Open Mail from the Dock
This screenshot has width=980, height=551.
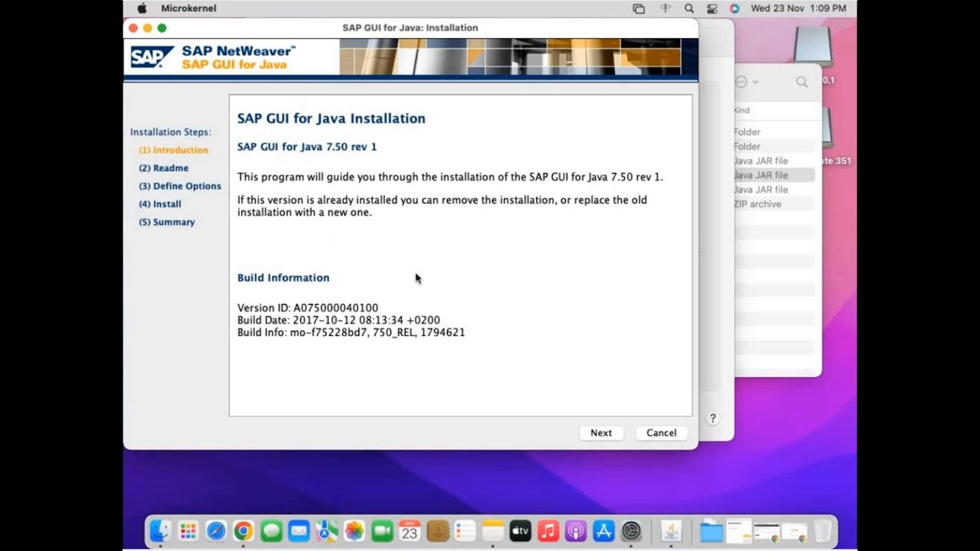click(x=299, y=530)
